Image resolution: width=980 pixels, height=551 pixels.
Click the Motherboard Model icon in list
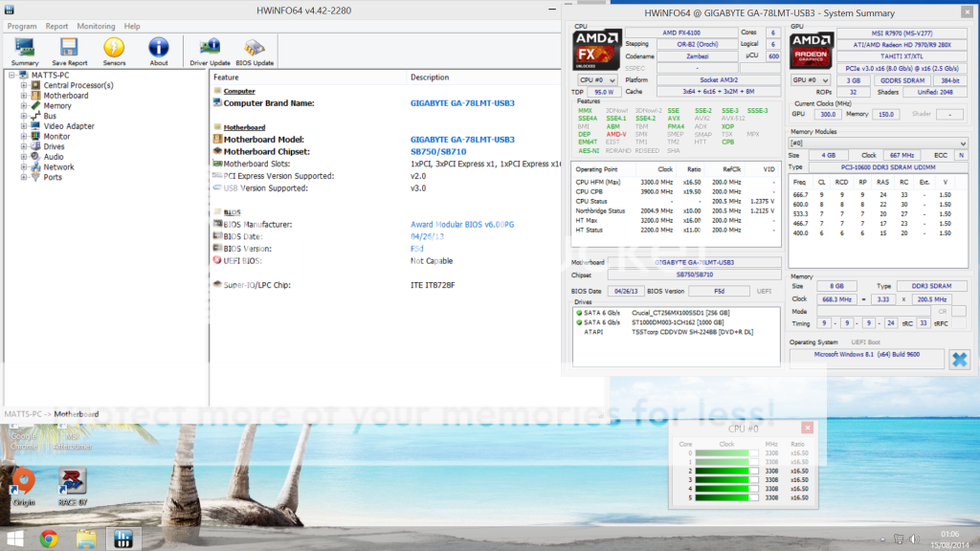coord(217,140)
